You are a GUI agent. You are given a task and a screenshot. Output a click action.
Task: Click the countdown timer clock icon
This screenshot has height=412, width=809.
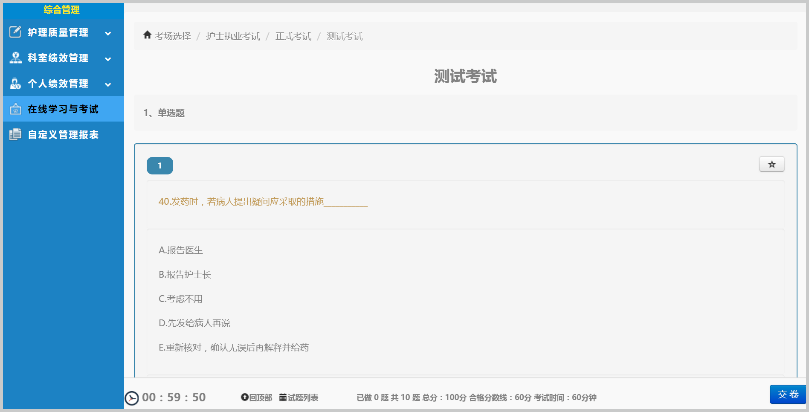132,398
